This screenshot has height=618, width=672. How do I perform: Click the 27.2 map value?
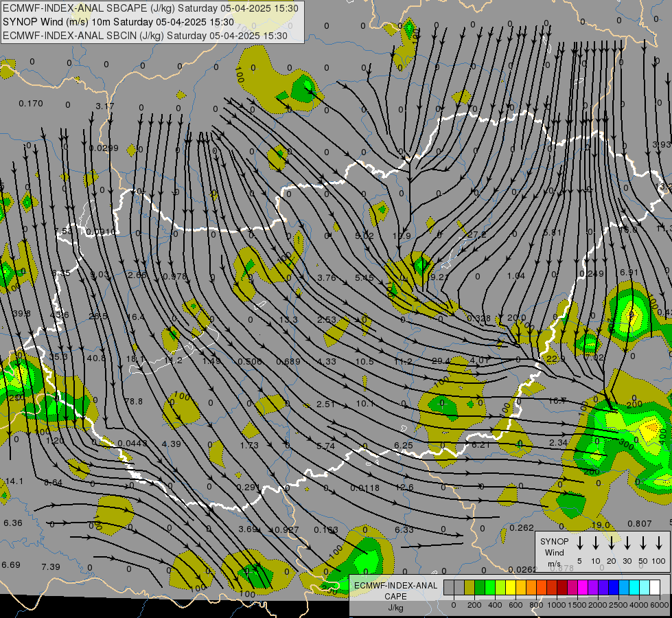[x=477, y=234]
